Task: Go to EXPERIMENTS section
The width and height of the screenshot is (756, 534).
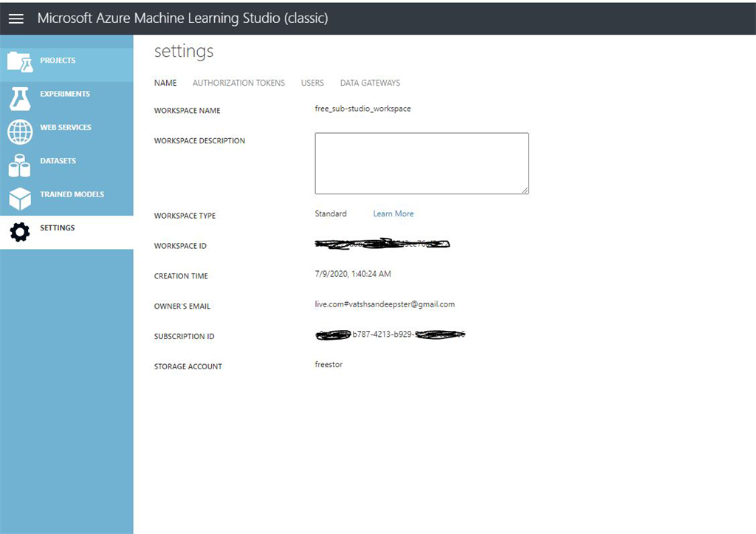Action: [x=65, y=94]
